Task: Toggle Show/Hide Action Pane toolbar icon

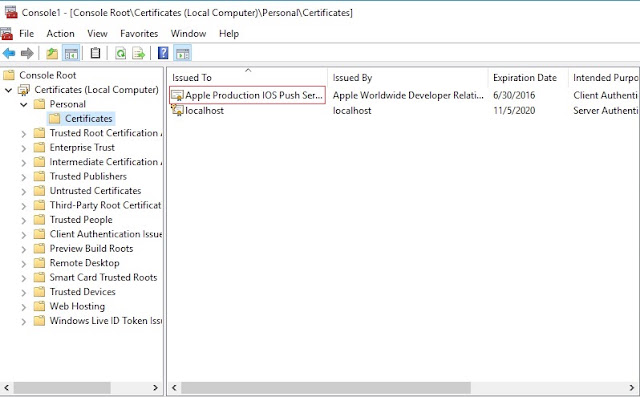Action: (182, 53)
